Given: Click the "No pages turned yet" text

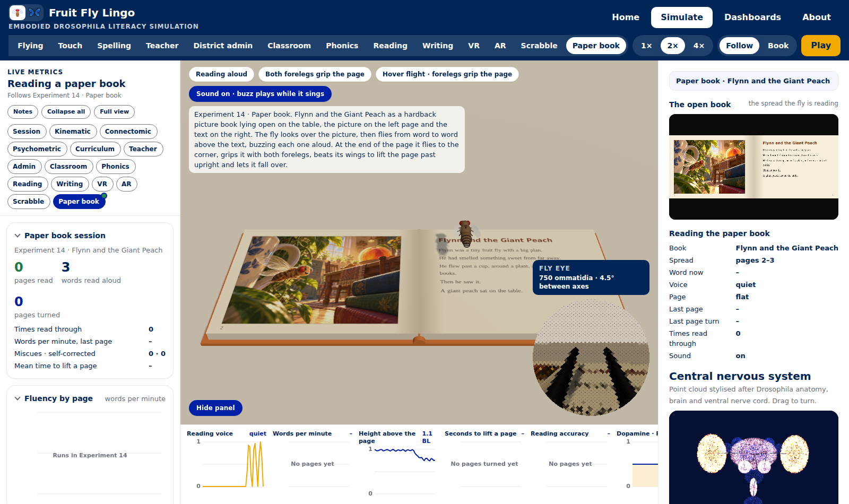Looking at the screenshot, I should (x=484, y=464).
